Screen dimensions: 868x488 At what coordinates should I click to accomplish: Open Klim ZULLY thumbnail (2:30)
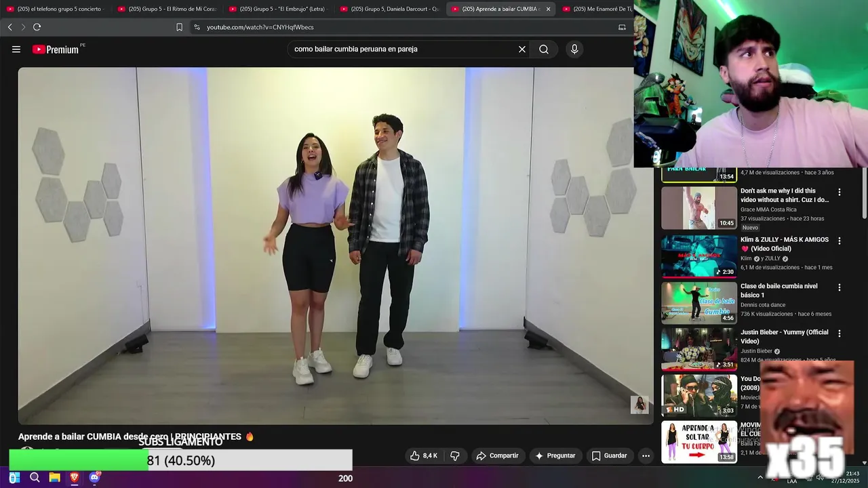699,257
